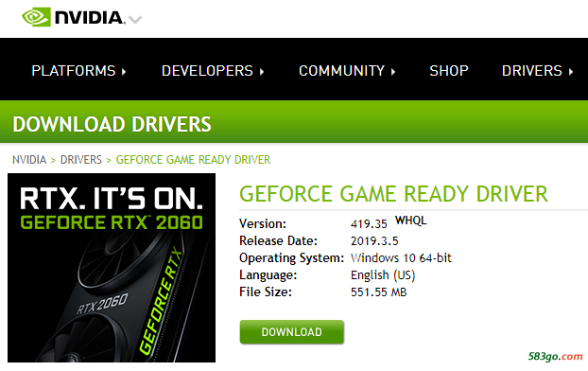Screen dimensions: 588x371
Task: Click the NVIDIA wordmark text
Action: [89, 18]
